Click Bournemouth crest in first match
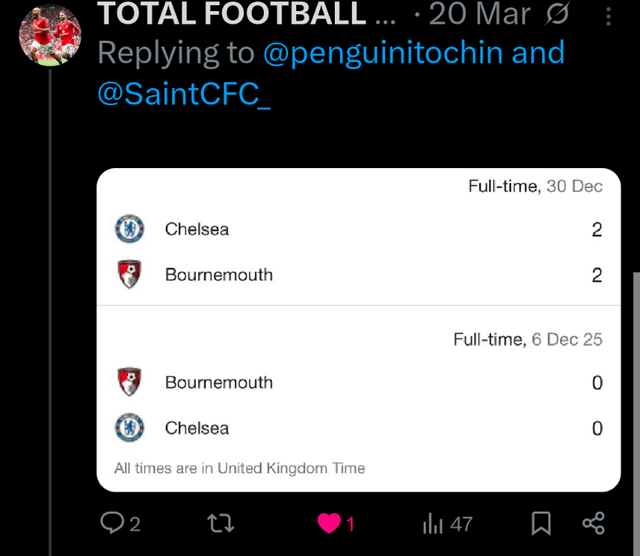 [x=129, y=275]
